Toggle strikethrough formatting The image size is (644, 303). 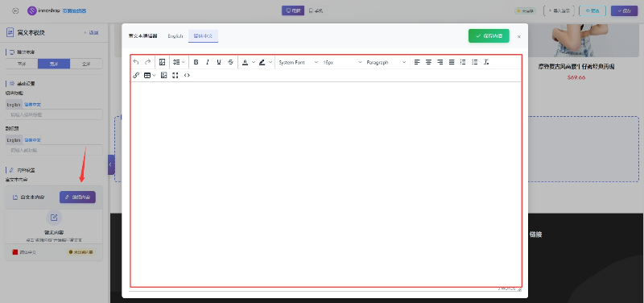pos(230,62)
